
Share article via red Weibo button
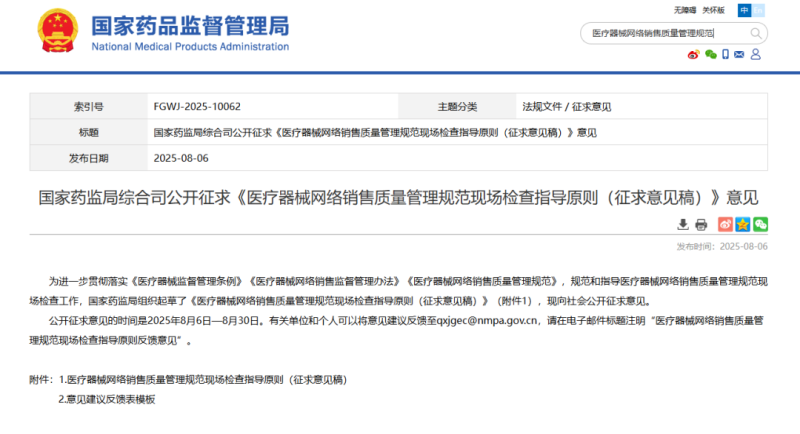pyautogui.click(x=725, y=224)
